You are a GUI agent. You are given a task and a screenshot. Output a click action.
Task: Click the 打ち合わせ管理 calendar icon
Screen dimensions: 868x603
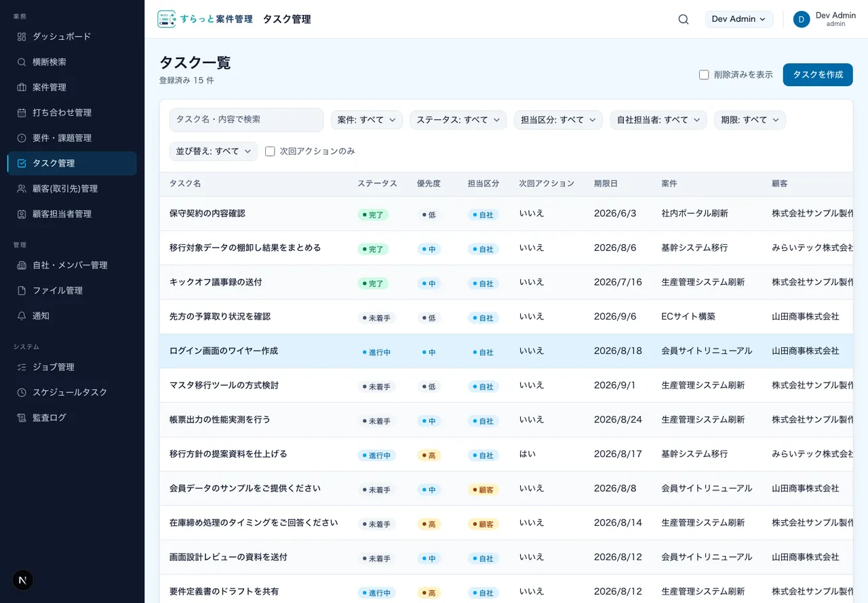point(22,113)
